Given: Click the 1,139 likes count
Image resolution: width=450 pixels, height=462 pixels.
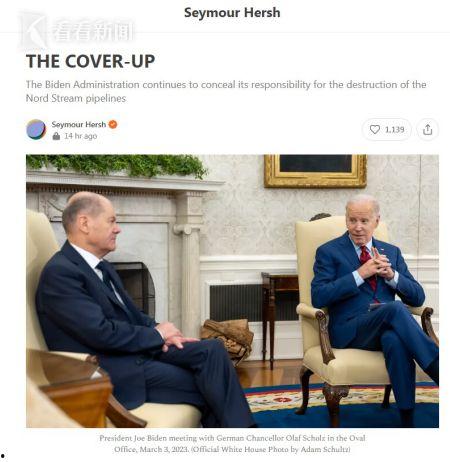Looking at the screenshot, I should point(395,130).
